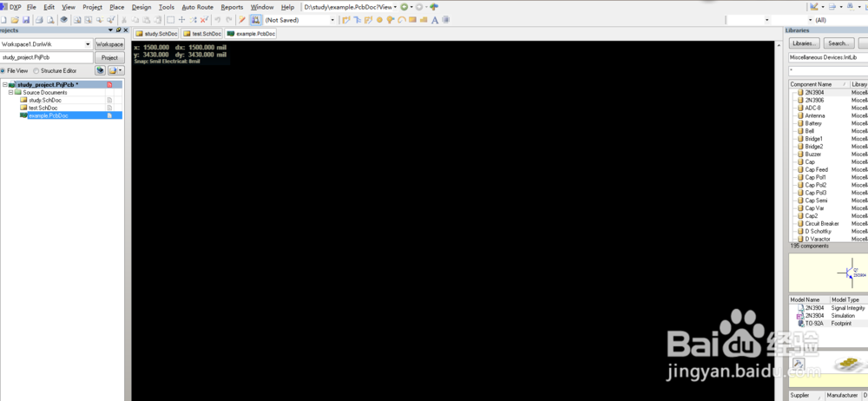
Task: Activate the Cross Probe pencil tool
Action: [242, 20]
